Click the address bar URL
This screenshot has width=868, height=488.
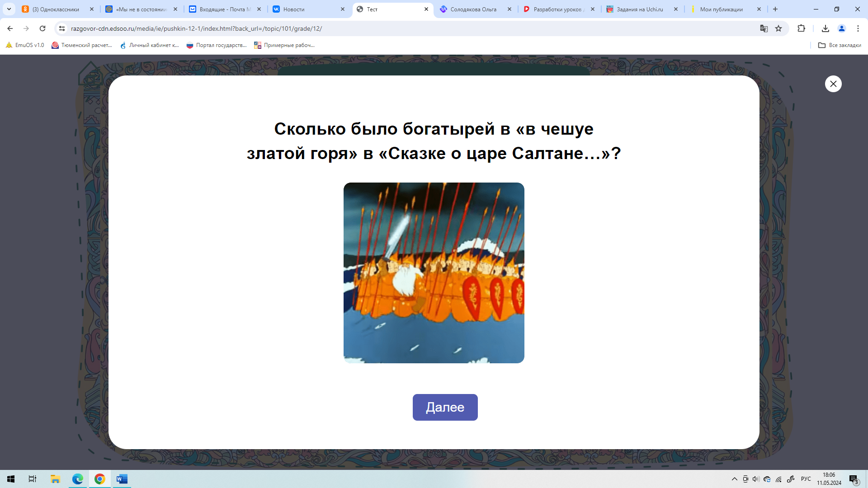[196, 28]
